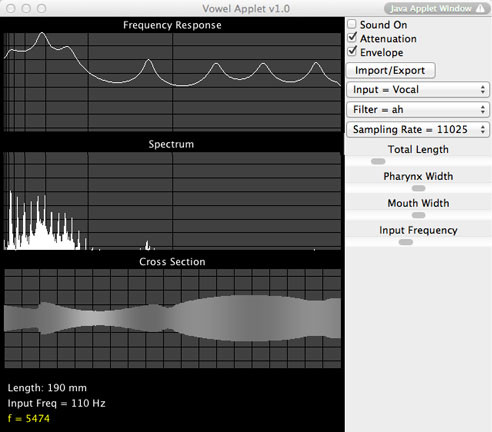
Task: Click the Total Length slider thumb
Action: click(378, 161)
